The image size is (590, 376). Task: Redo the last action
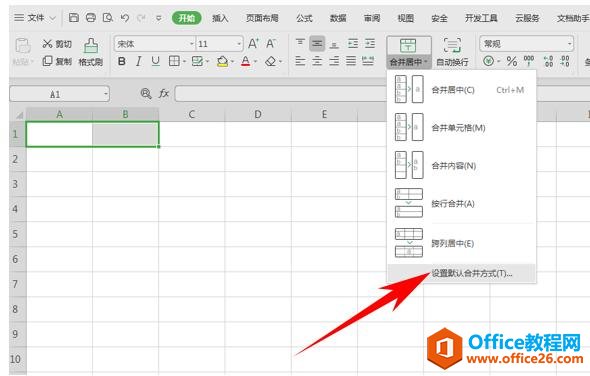tap(141, 17)
